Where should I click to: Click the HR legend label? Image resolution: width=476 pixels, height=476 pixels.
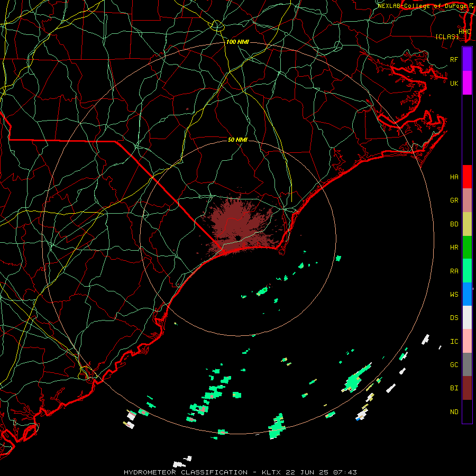pos(454,248)
